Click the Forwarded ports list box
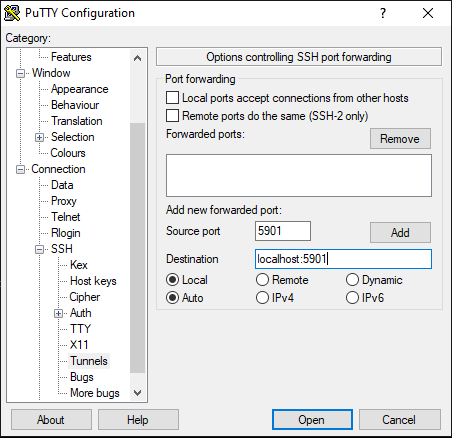Image resolution: width=452 pixels, height=438 pixels. pos(299,175)
